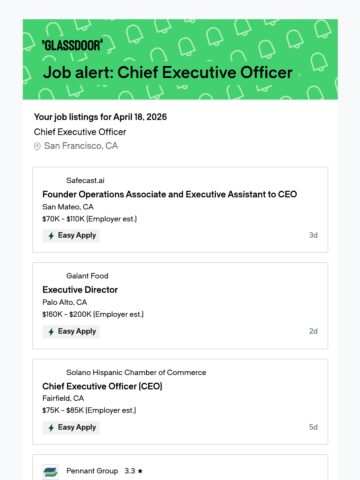The width and height of the screenshot is (360, 480).
Task: Open the Executive Director job listing
Action: tap(80, 290)
